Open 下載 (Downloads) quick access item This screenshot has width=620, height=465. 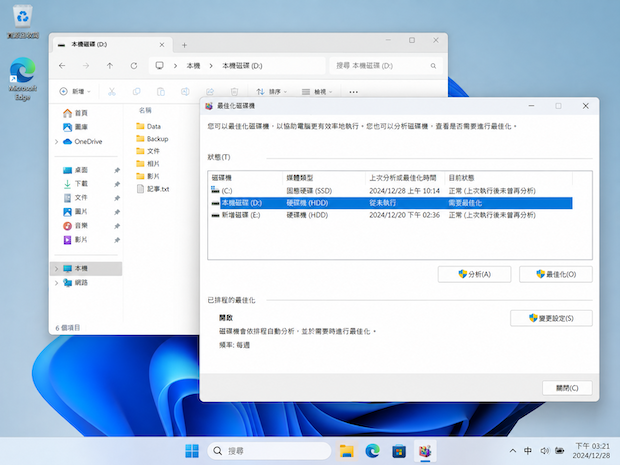pos(75,184)
